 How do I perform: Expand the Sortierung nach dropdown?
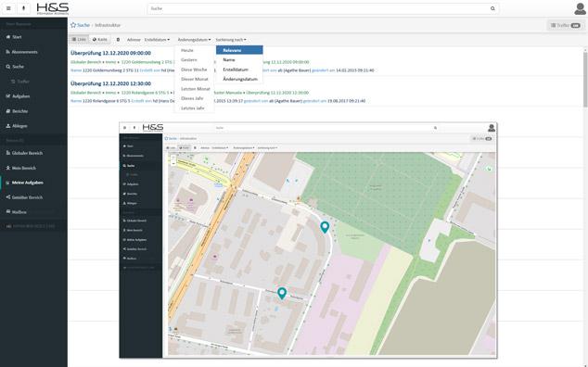coord(231,40)
